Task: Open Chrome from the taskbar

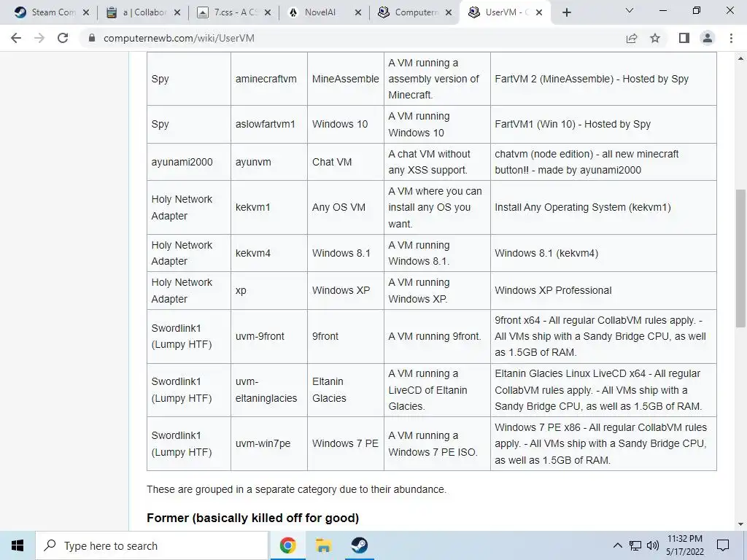Action: 287,545
